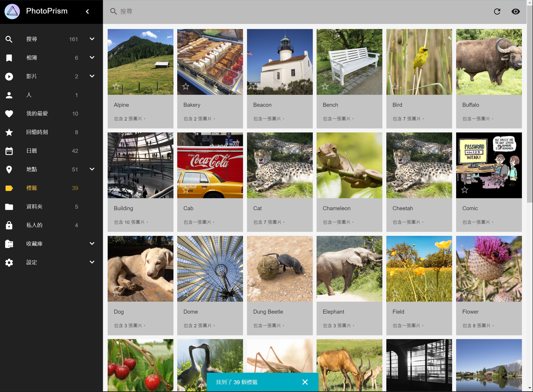Click the Building label title
This screenshot has width=533, height=392.
click(123, 208)
